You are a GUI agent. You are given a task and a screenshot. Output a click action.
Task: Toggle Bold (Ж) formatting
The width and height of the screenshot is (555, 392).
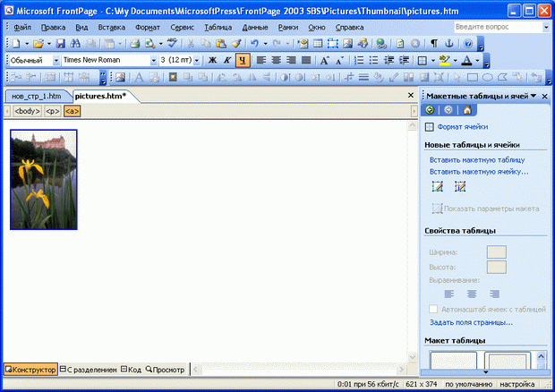(x=212, y=61)
